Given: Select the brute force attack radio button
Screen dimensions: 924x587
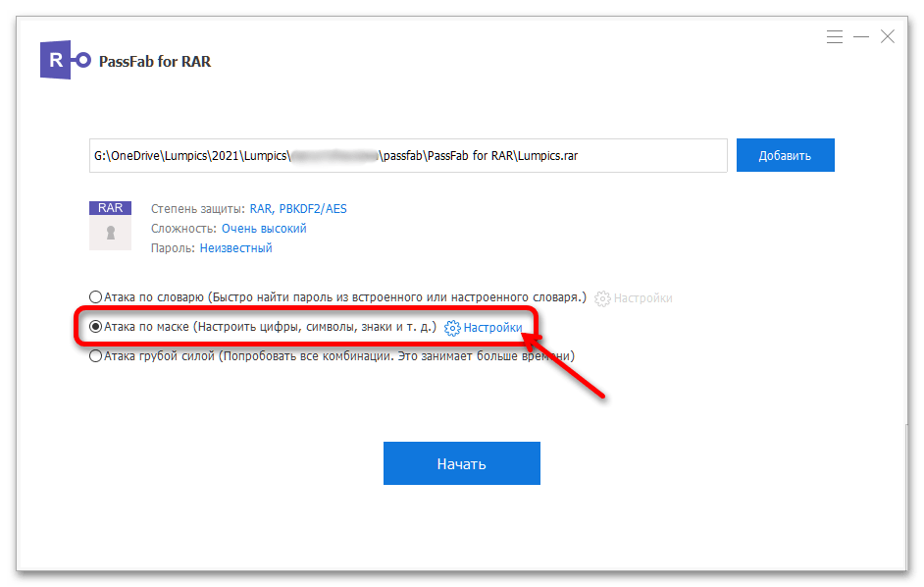Looking at the screenshot, I should pos(95,355).
